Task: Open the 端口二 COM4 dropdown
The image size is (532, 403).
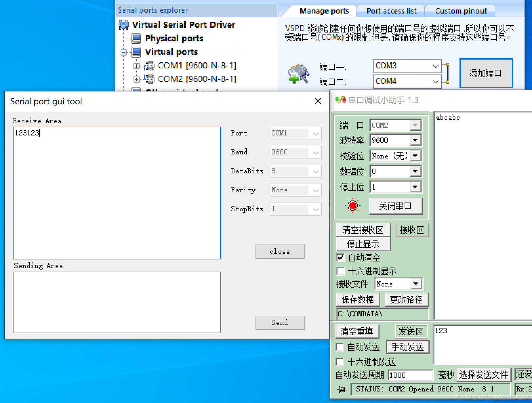Action: coord(436,82)
